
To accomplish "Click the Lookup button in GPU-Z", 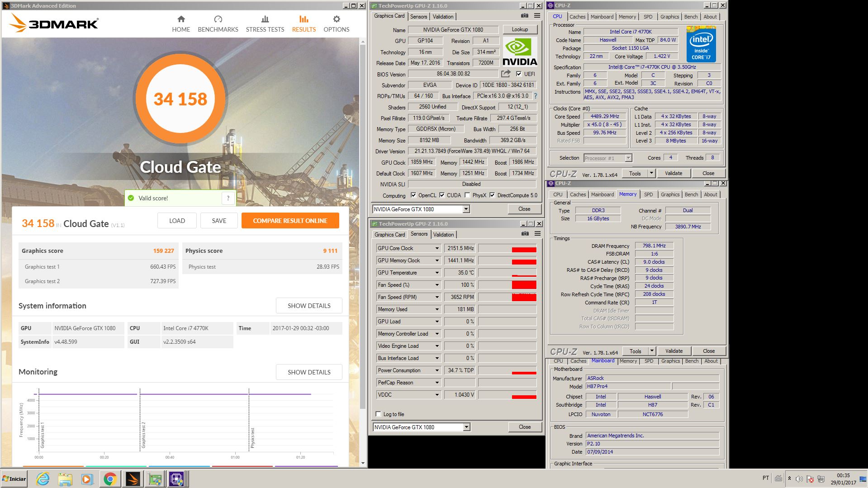I will point(520,29).
